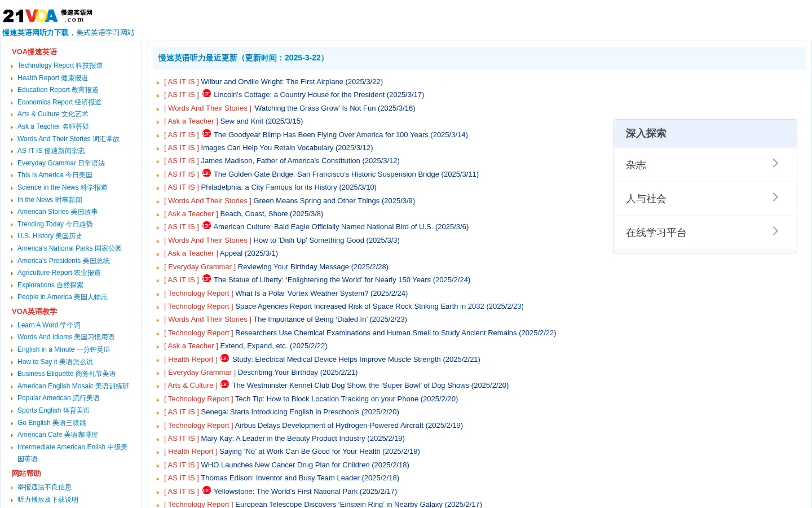
Task: Open Philadelphia: a City Famous article
Action: click(x=289, y=187)
